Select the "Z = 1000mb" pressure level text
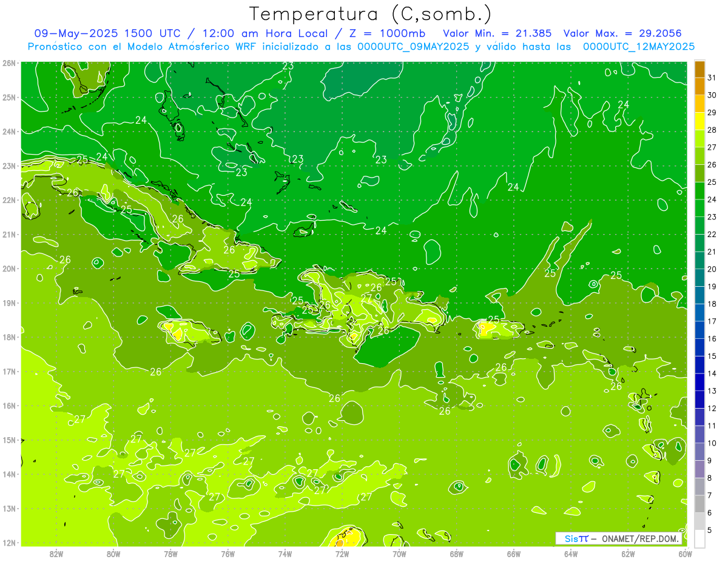Viewport: 728px width, 562px height. point(388,33)
